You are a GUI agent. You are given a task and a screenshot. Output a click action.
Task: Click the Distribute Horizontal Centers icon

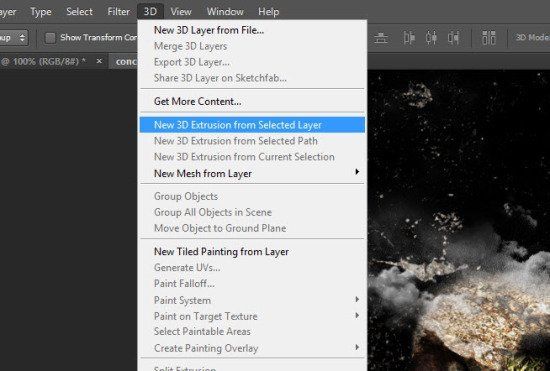431,38
